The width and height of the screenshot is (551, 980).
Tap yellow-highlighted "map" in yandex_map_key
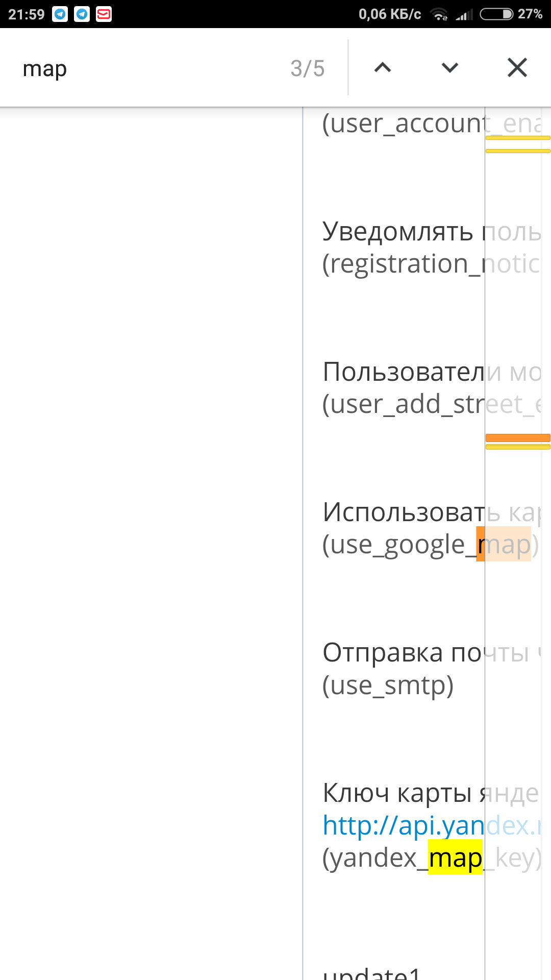(455, 857)
